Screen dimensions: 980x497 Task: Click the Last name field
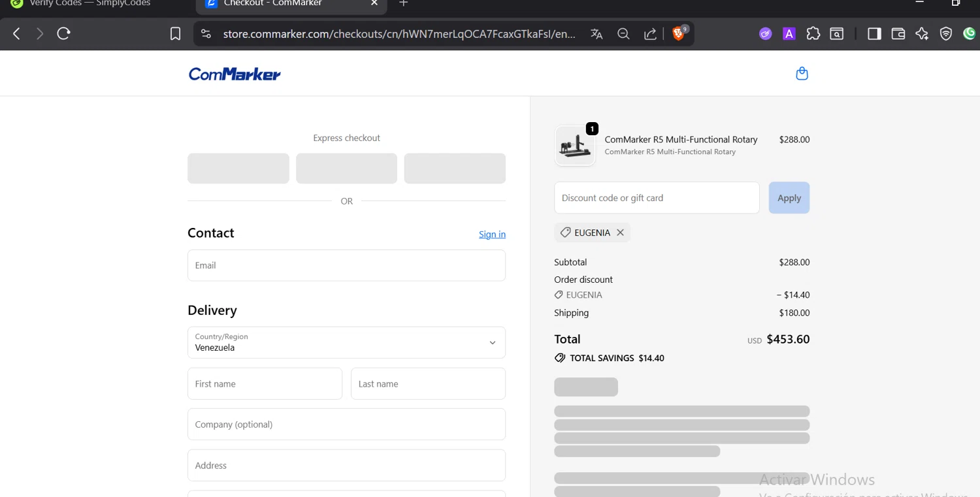tap(428, 383)
